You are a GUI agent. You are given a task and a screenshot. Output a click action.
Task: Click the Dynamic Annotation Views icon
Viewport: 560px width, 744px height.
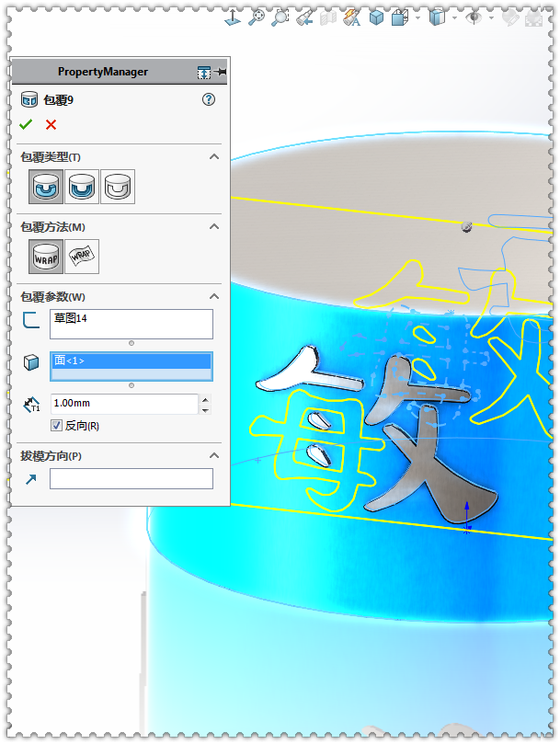(x=351, y=17)
